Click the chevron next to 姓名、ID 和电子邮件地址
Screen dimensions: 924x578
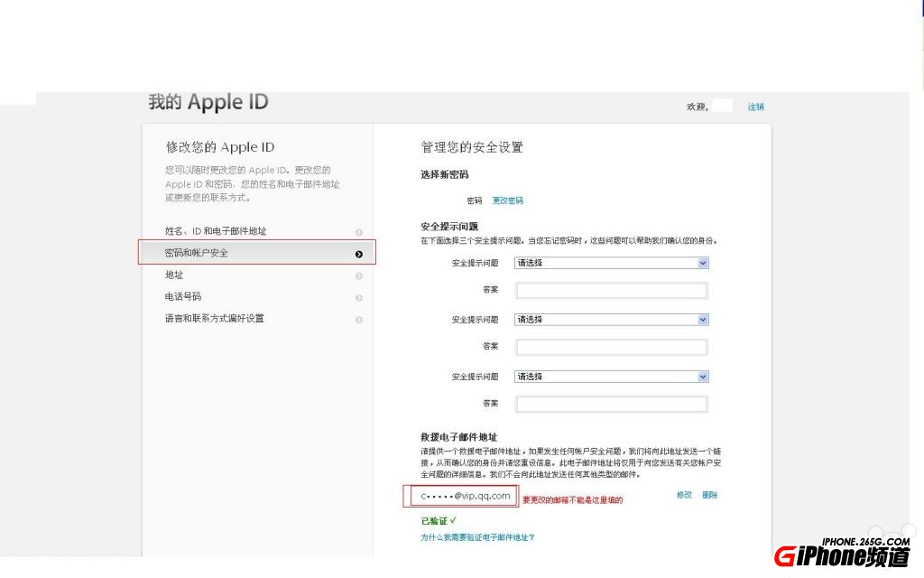(x=359, y=231)
